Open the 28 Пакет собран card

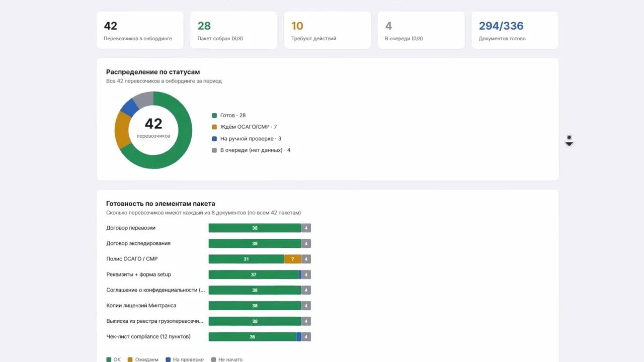[x=234, y=30]
